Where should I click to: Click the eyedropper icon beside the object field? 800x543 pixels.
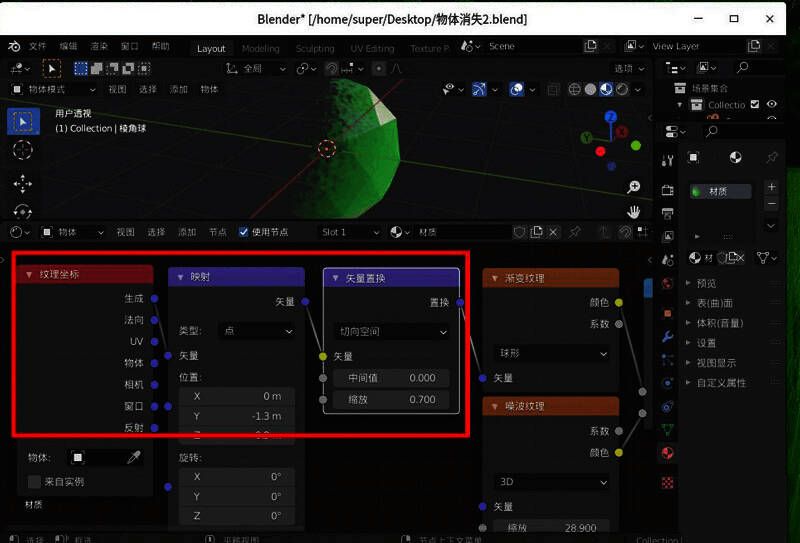[134, 457]
